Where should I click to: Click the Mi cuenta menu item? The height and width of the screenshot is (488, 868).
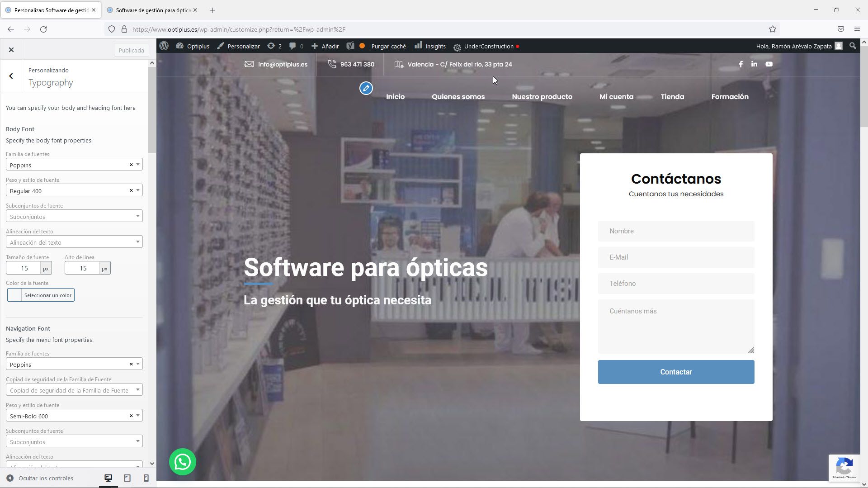(x=616, y=97)
